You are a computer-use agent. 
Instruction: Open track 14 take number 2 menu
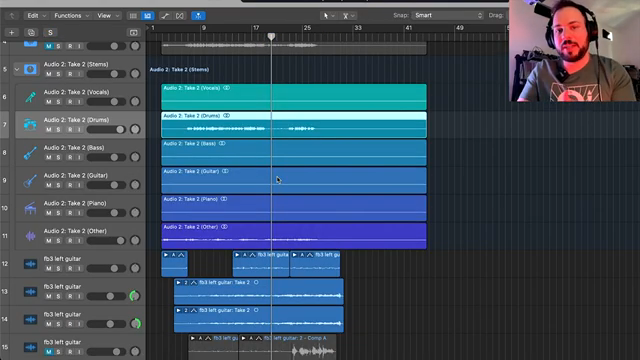(x=186, y=310)
